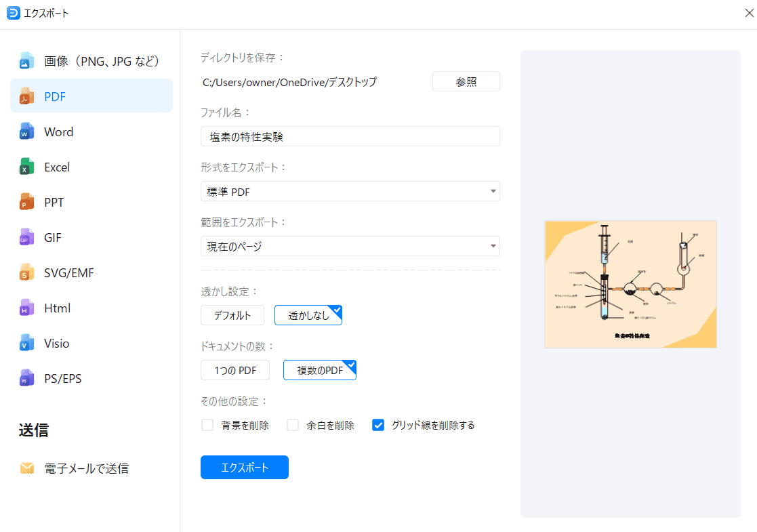The image size is (757, 532).
Task: Pick the GIF format icon
Action: click(x=27, y=238)
